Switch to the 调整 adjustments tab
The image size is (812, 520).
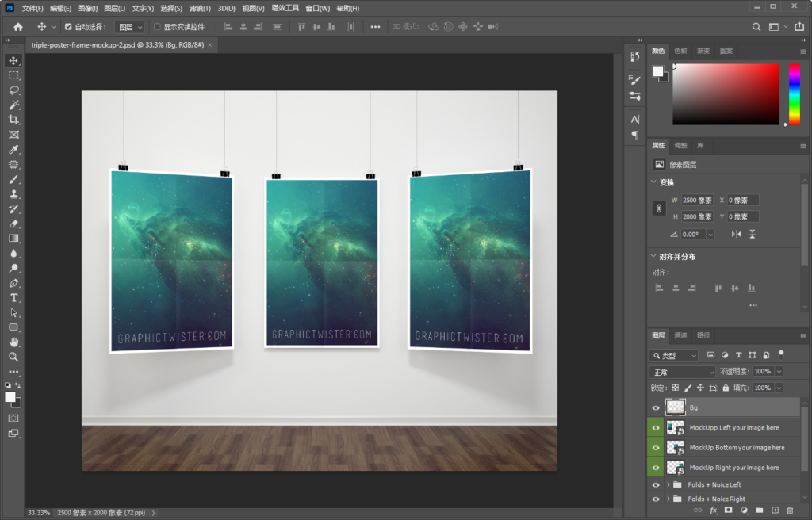click(x=680, y=146)
